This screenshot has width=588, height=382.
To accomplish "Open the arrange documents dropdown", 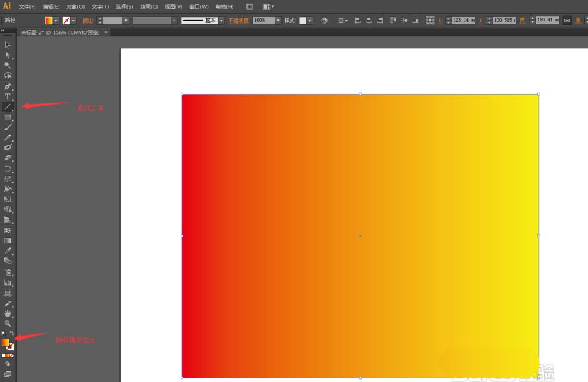I will tap(268, 6).
